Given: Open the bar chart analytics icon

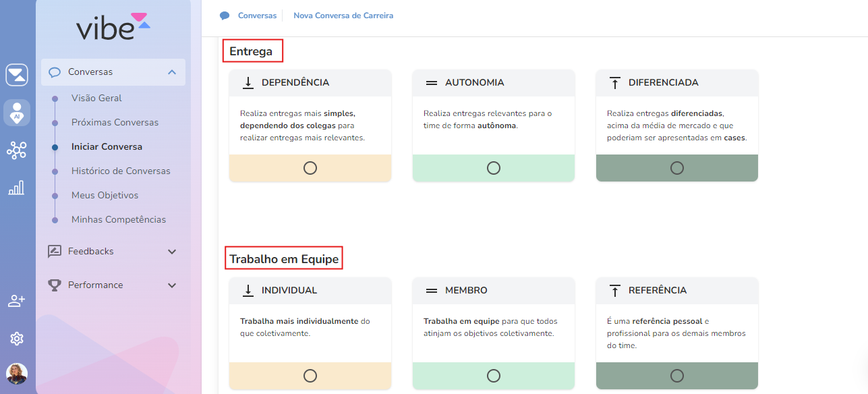Looking at the screenshot, I should pos(17,188).
